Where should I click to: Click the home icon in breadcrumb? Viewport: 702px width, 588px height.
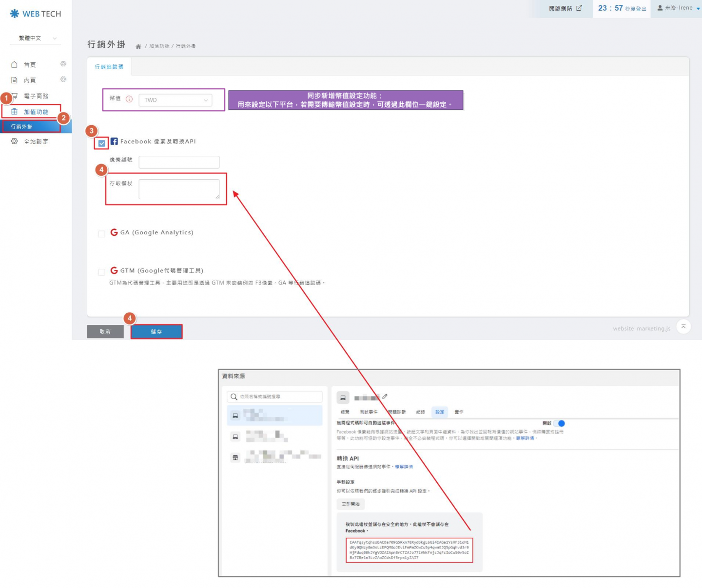[138, 46]
